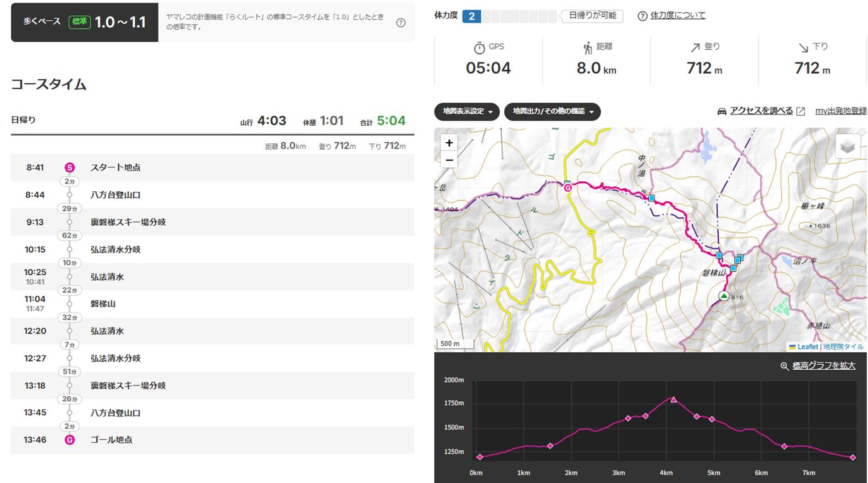Click the pace help question mark icon

pos(401,23)
